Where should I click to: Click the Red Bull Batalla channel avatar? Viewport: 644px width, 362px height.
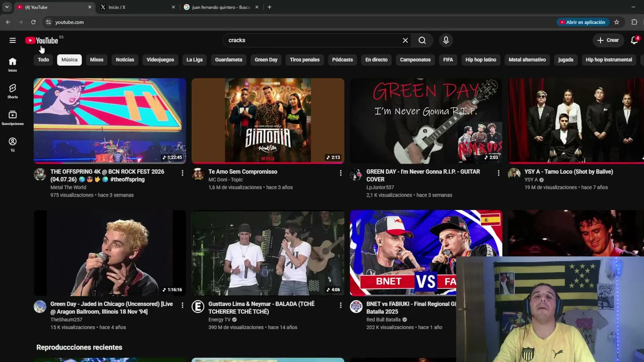tap(356, 307)
